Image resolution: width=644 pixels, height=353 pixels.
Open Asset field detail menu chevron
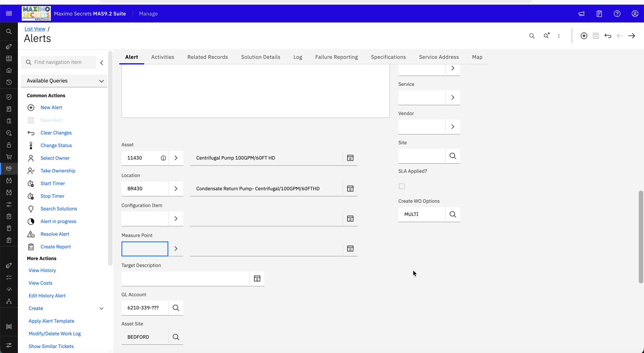[176, 158]
